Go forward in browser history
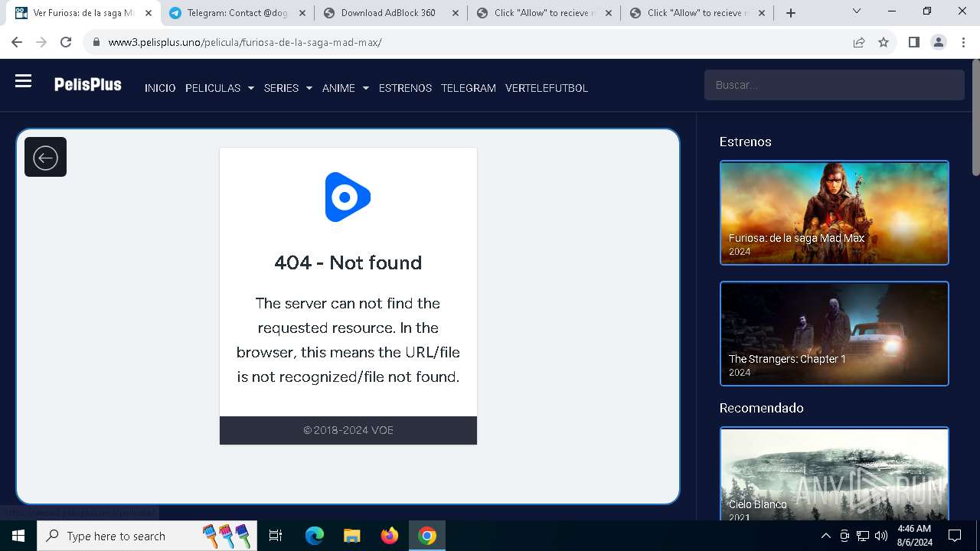The width and height of the screenshot is (980, 551). [41, 42]
